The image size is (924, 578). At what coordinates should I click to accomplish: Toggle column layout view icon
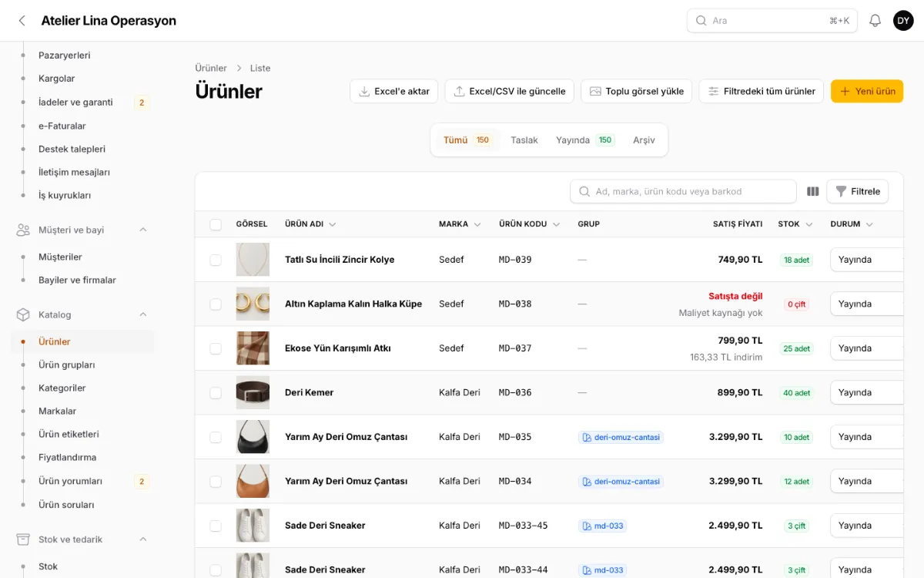point(812,191)
